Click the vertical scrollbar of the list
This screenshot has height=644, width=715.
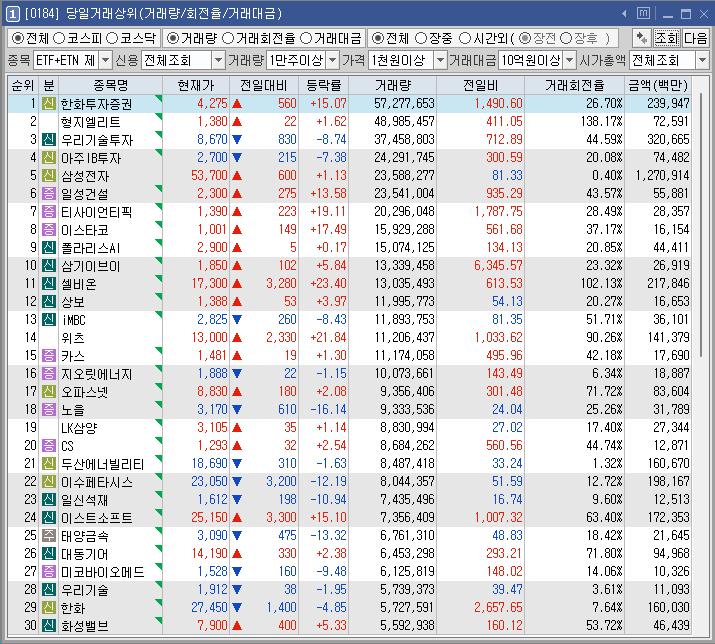[701, 225]
